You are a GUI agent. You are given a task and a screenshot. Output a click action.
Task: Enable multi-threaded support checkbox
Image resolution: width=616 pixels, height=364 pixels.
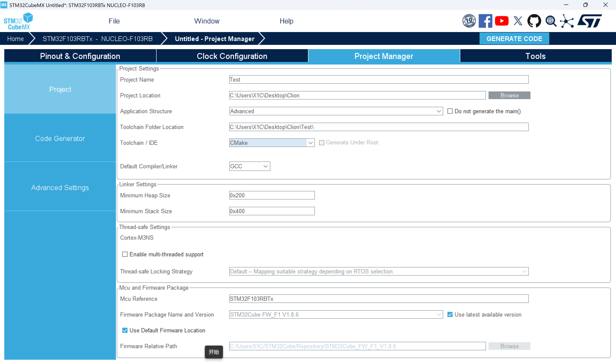(x=125, y=254)
